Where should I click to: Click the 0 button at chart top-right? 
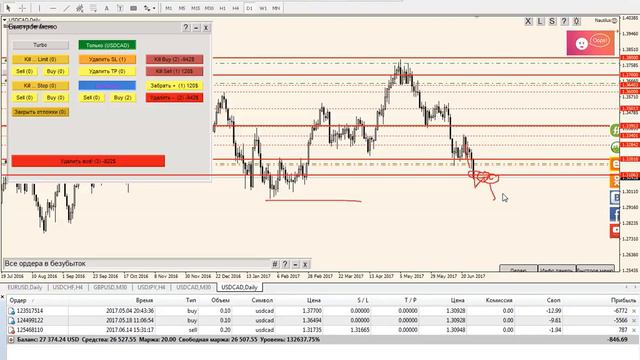tap(576, 21)
